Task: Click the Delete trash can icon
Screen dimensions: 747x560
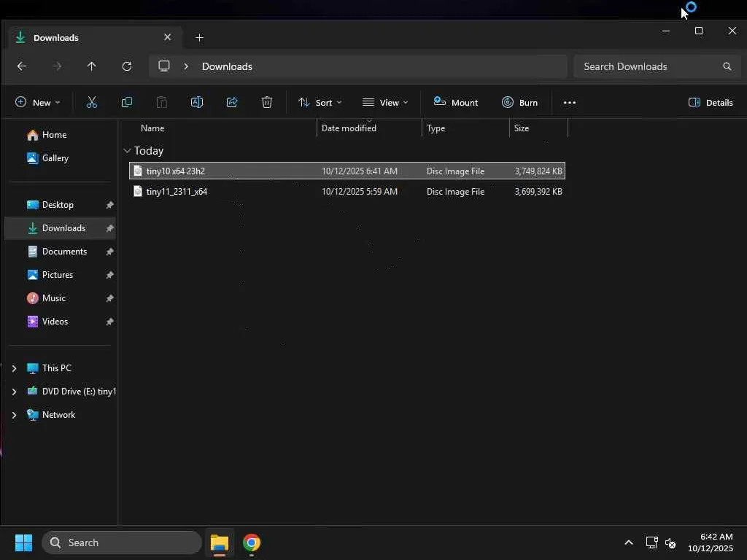Action: [x=267, y=103]
